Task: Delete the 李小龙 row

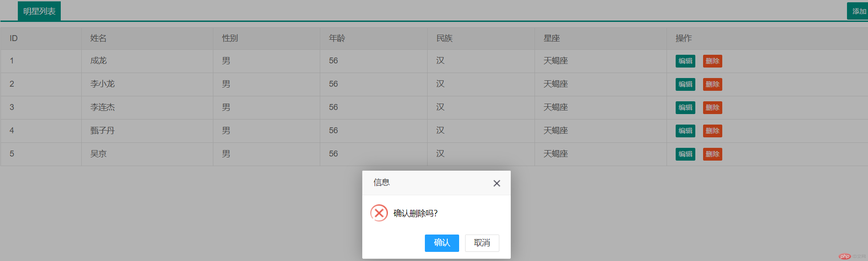Action: point(712,84)
